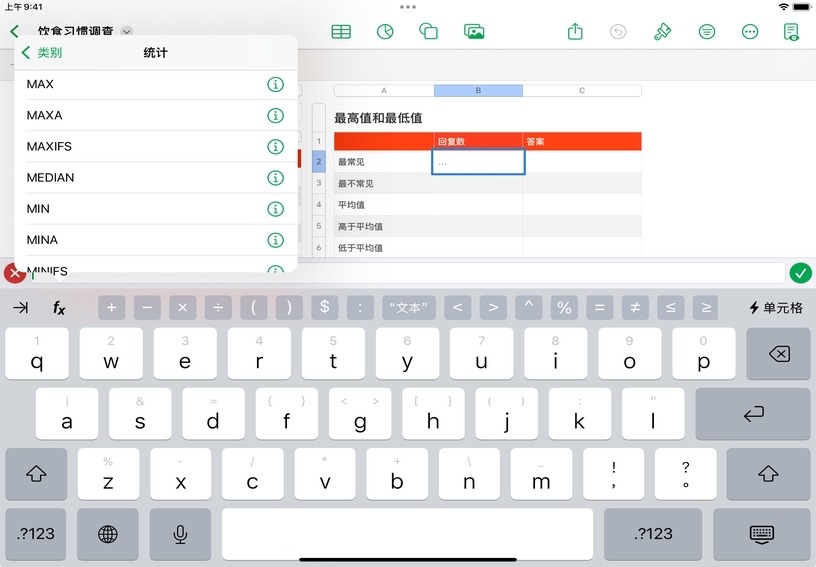
Task: Cancel formula with the red X button
Action: 15,273
